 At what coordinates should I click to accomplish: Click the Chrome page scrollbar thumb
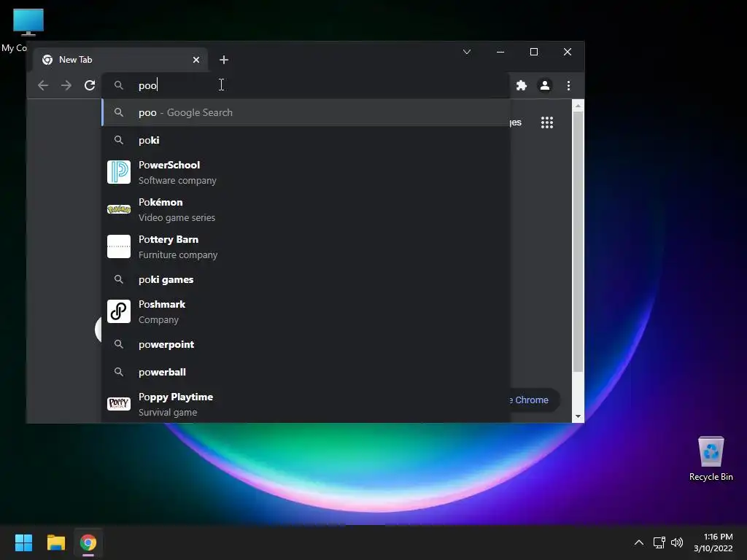[578, 242]
